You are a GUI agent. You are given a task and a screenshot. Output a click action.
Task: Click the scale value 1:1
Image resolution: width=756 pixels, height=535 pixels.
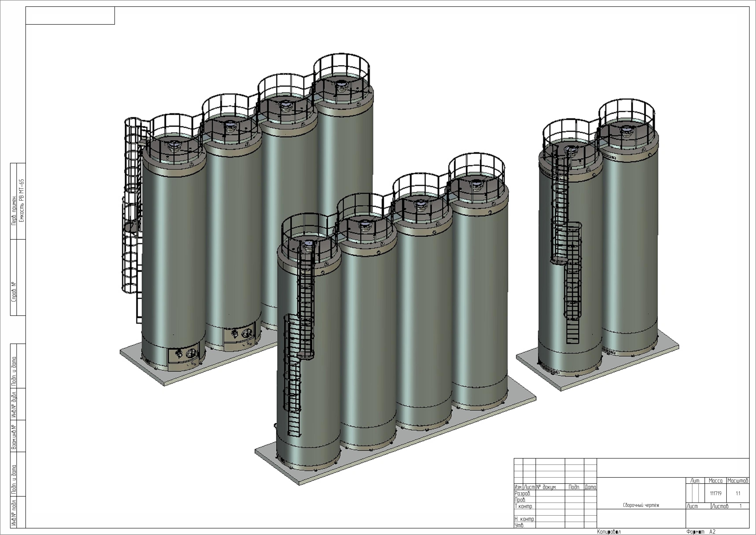(x=738, y=493)
